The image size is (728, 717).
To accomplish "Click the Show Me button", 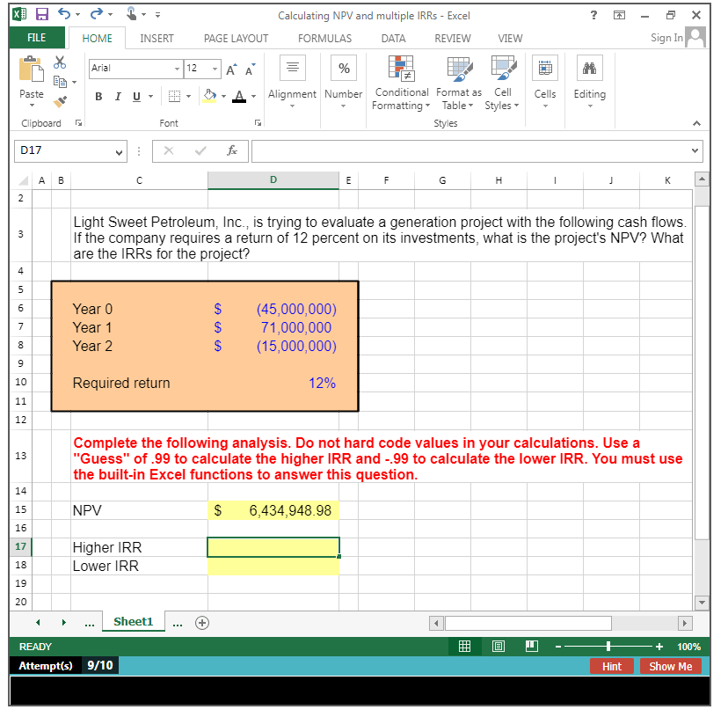I will 670,666.
